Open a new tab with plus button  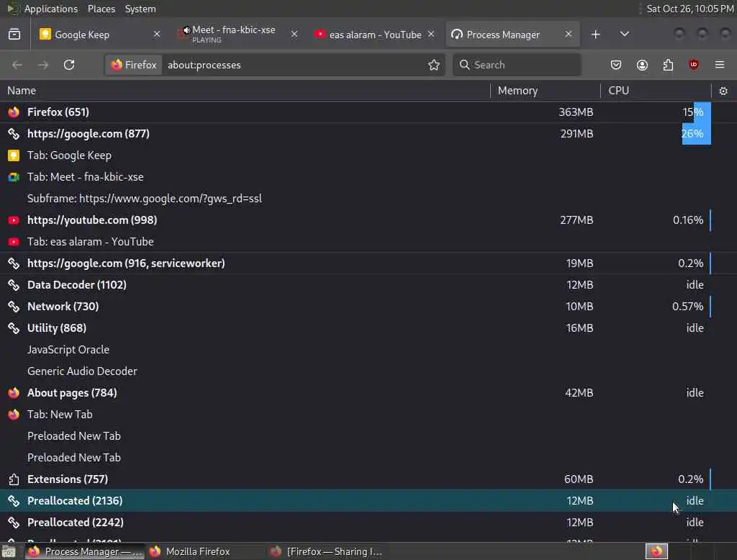click(595, 35)
